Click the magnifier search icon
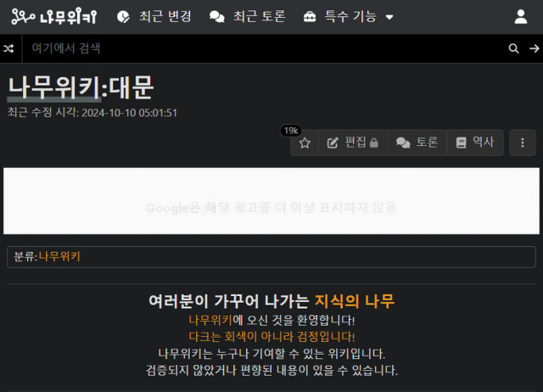 [513, 48]
